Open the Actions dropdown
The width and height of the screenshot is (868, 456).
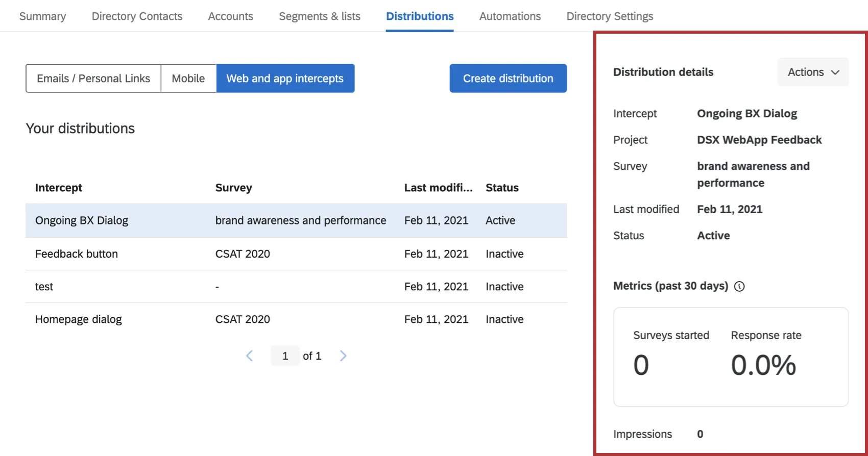[812, 72]
